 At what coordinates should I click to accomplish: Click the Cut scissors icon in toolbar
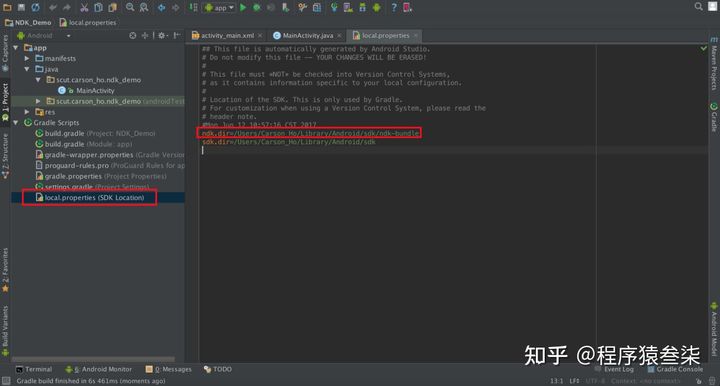84,7
